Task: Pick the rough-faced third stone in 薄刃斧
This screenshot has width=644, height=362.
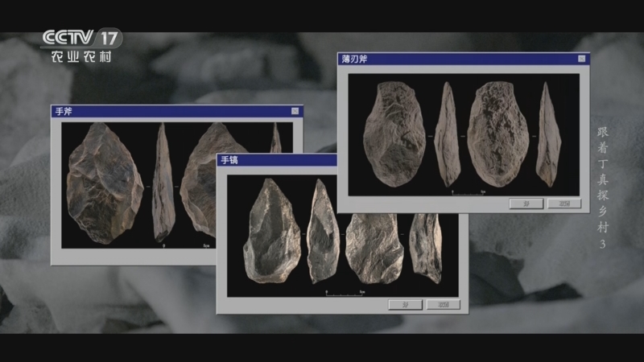Action: coord(497,134)
